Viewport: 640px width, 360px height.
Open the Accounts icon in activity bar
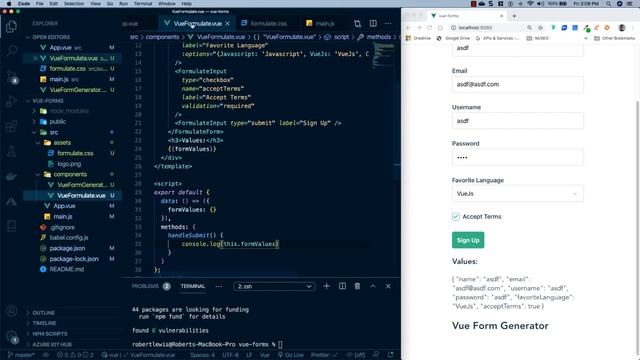point(11,311)
